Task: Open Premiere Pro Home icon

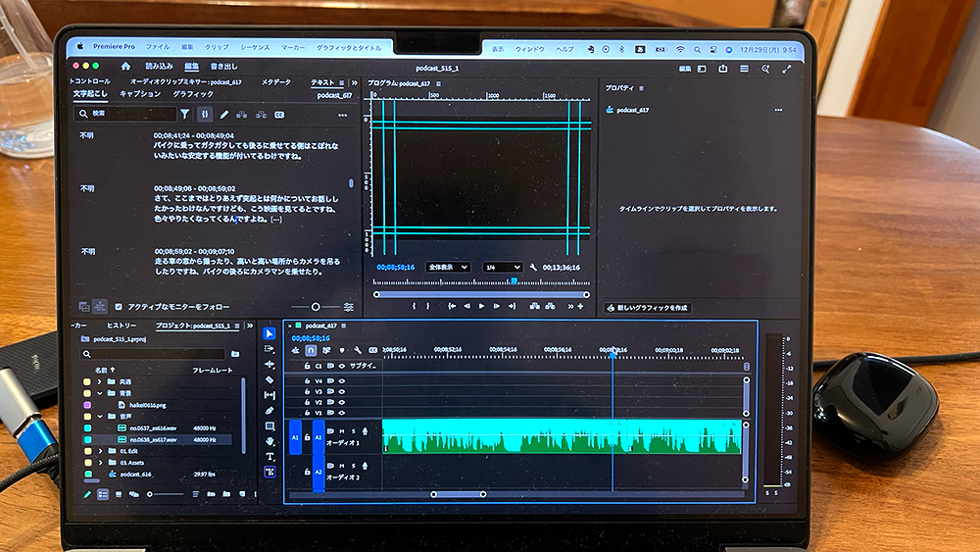Action: tap(125, 67)
